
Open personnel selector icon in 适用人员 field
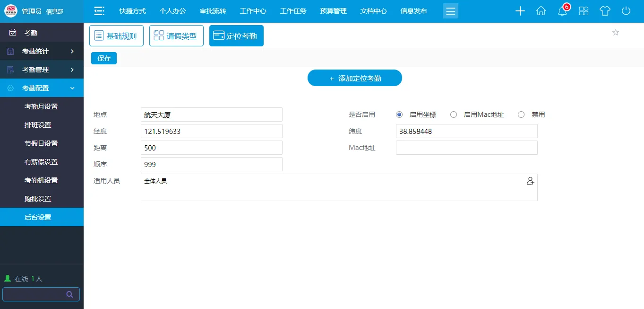530,181
